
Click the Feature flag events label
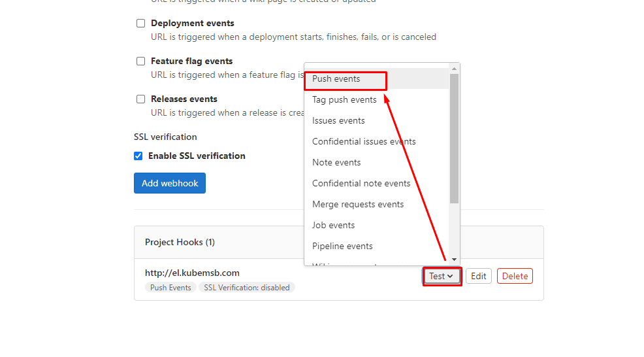(191, 61)
